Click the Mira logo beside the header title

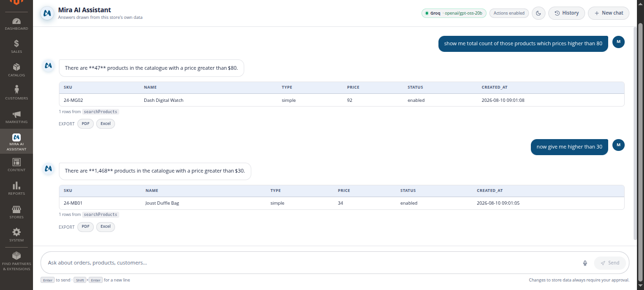pyautogui.click(x=47, y=13)
